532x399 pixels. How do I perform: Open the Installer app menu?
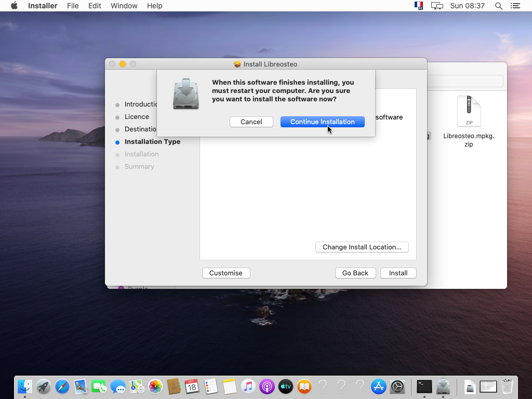(x=43, y=6)
